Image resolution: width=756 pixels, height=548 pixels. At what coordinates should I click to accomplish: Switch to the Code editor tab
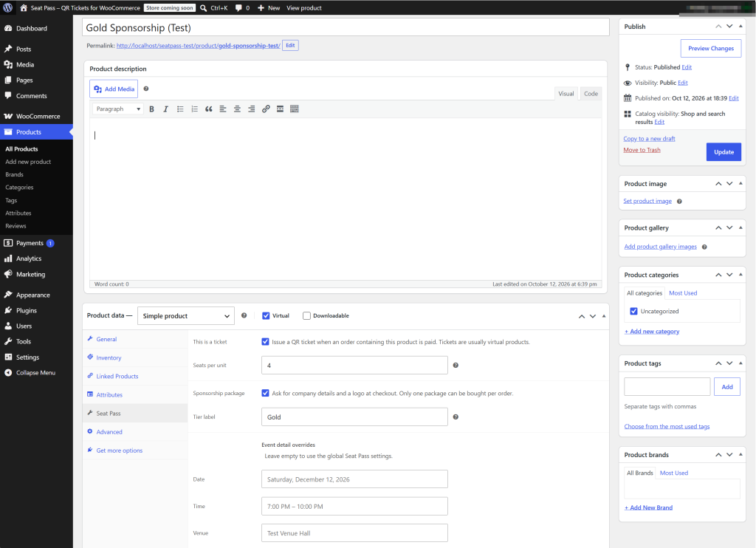[x=591, y=94]
